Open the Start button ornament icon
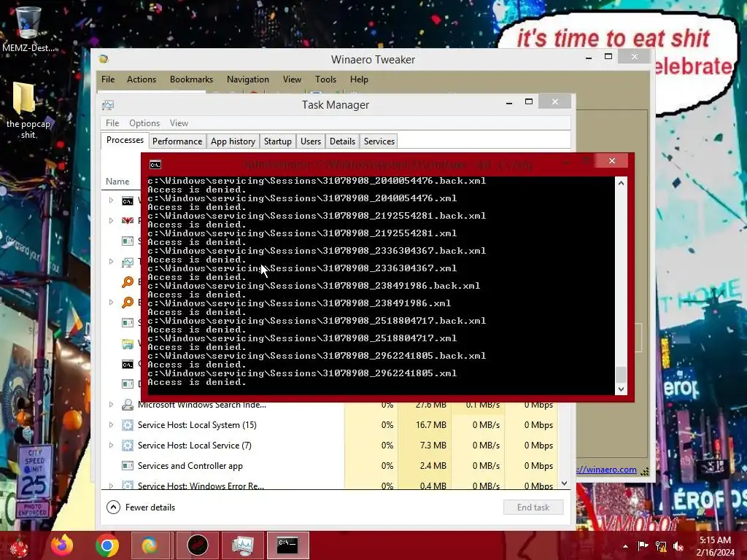The image size is (747, 560). click(20, 545)
